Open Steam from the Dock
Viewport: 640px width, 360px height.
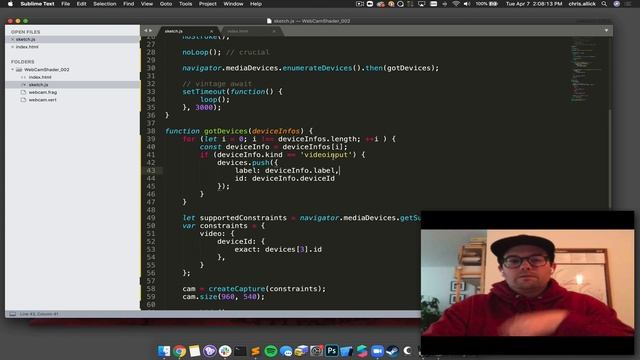[x=392, y=351]
